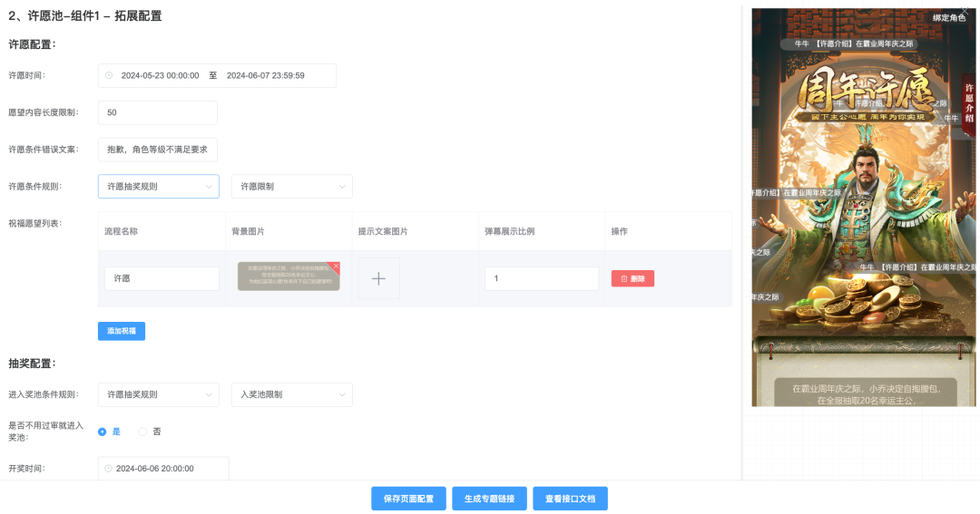
Task: Click 保存页面配置 button
Action: click(x=408, y=499)
